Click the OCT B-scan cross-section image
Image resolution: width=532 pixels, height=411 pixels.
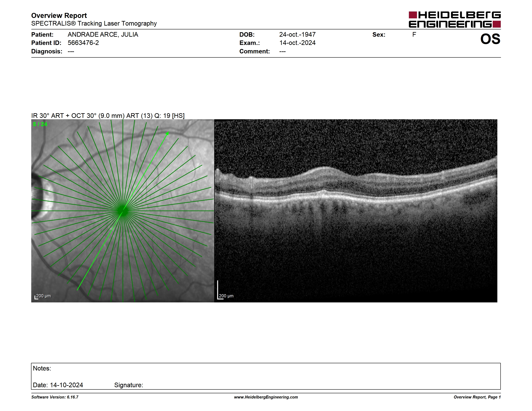pyautogui.click(x=356, y=211)
